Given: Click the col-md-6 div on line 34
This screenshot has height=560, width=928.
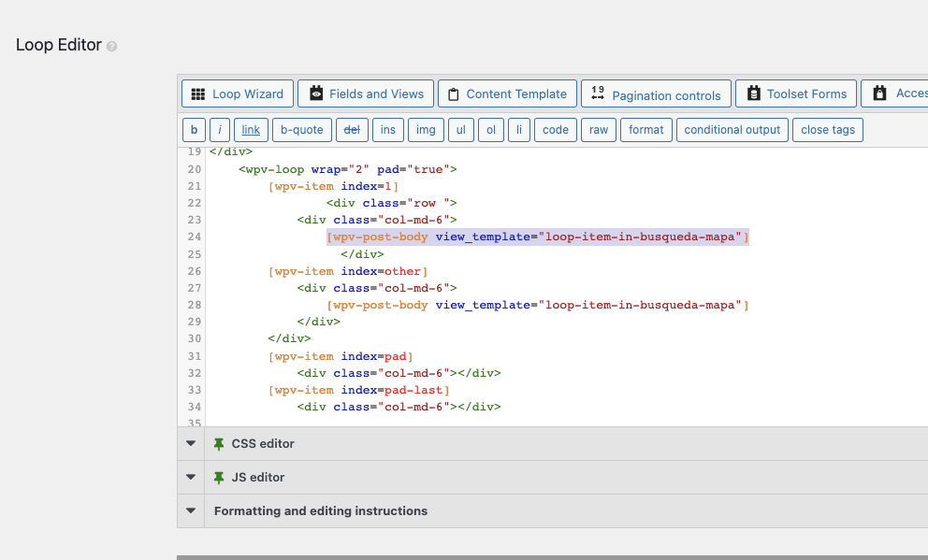Looking at the screenshot, I should [x=399, y=407].
